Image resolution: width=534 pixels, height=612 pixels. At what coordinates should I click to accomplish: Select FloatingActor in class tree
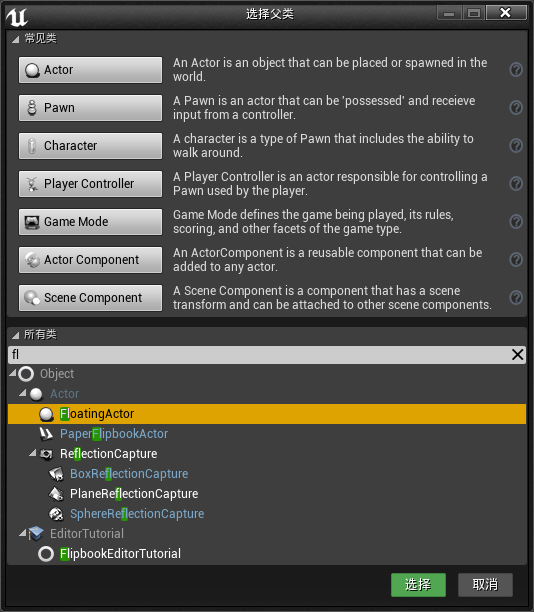(x=267, y=414)
